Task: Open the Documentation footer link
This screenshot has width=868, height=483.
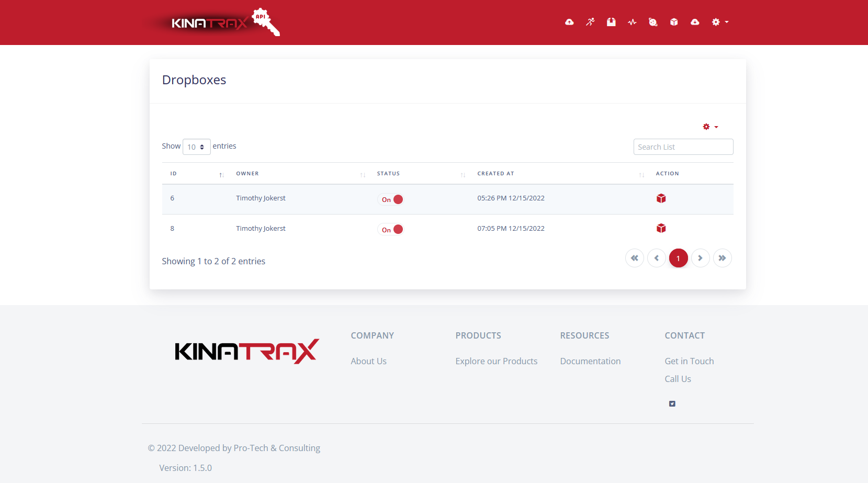Action: pyautogui.click(x=590, y=361)
